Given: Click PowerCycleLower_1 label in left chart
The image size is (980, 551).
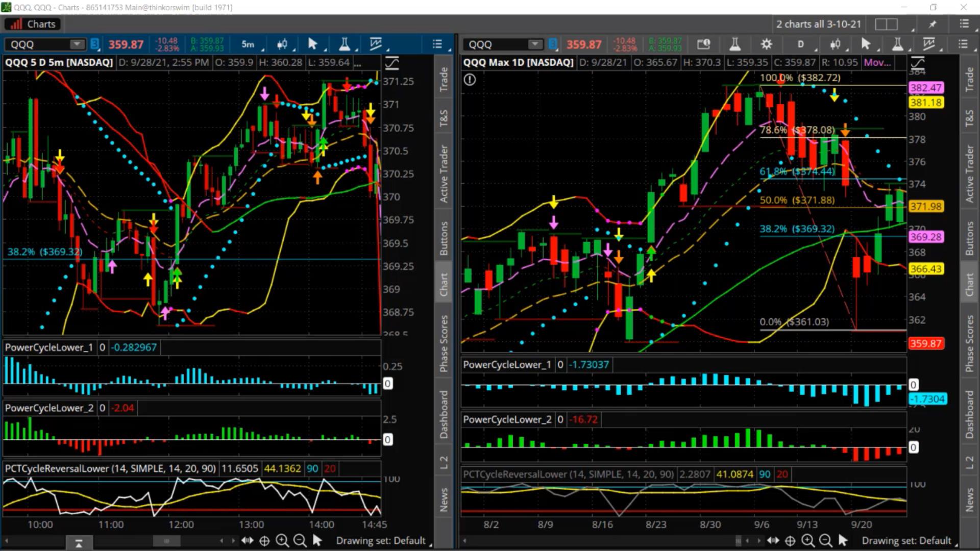Looking at the screenshot, I should pyautogui.click(x=49, y=347).
